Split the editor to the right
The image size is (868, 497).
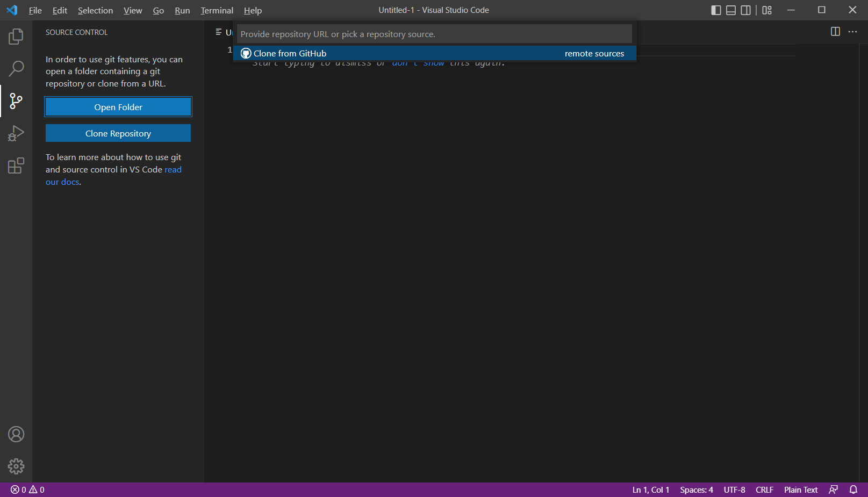tap(835, 32)
